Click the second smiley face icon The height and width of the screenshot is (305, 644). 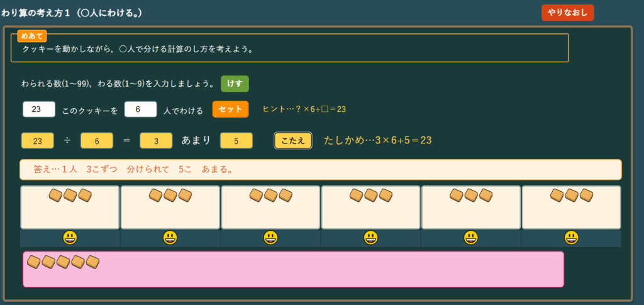[170, 238]
